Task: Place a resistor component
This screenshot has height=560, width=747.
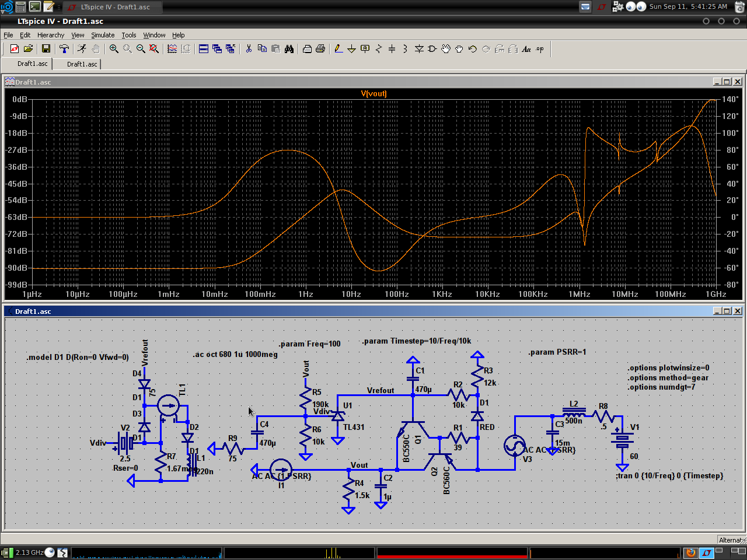Action: pyautogui.click(x=379, y=49)
